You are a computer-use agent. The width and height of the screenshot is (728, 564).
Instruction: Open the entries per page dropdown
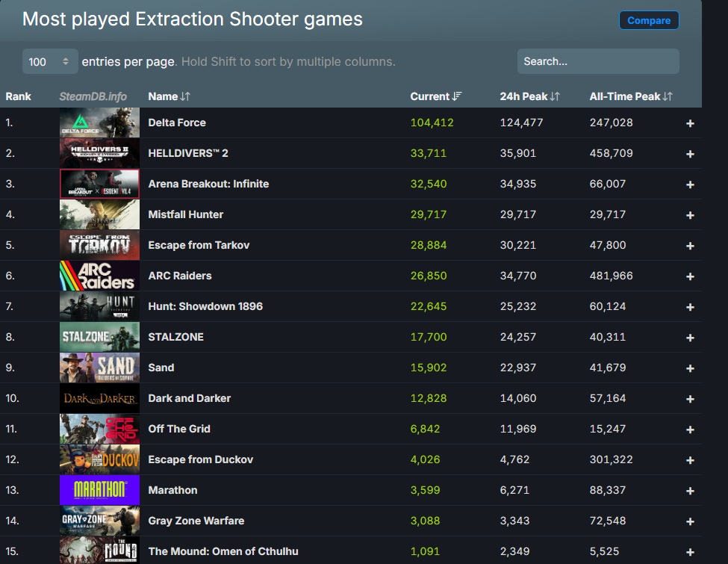[50, 61]
